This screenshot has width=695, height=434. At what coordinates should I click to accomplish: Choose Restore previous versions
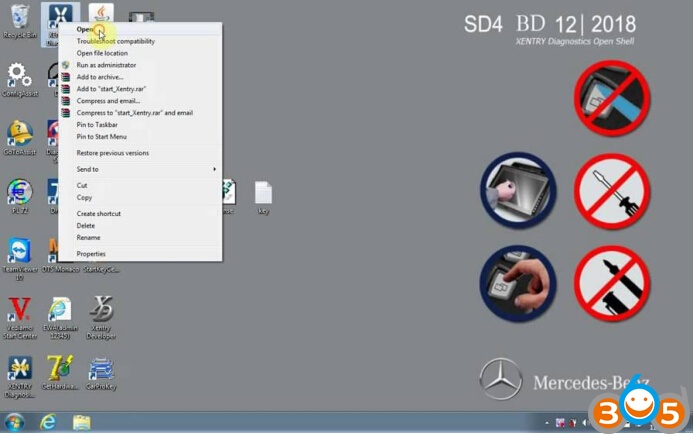point(141,153)
